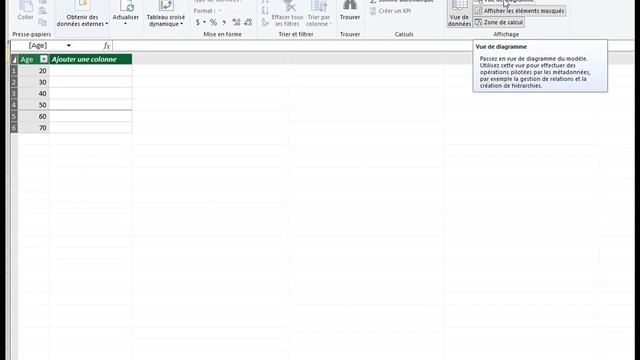Select cell with value 30

pyautogui.click(x=33, y=82)
